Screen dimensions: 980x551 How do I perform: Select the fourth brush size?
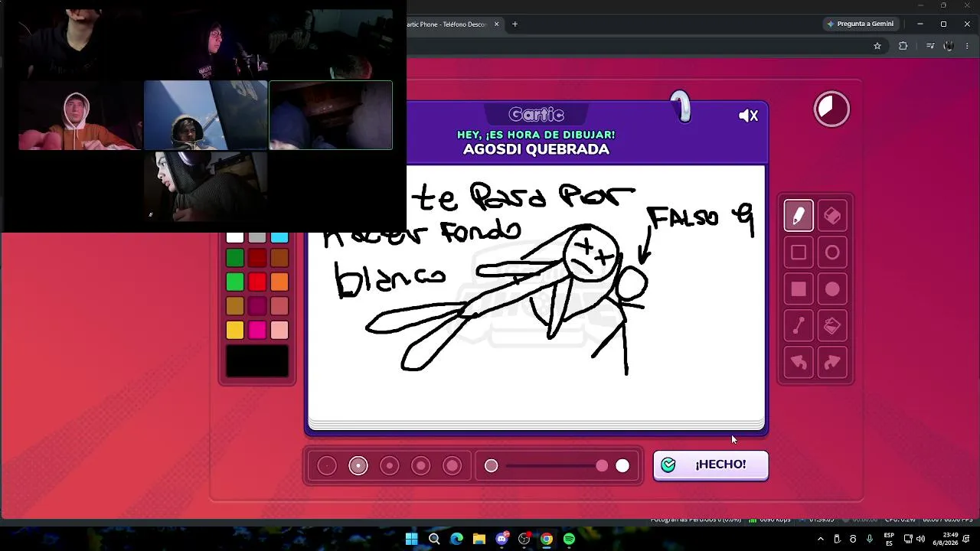coord(421,465)
